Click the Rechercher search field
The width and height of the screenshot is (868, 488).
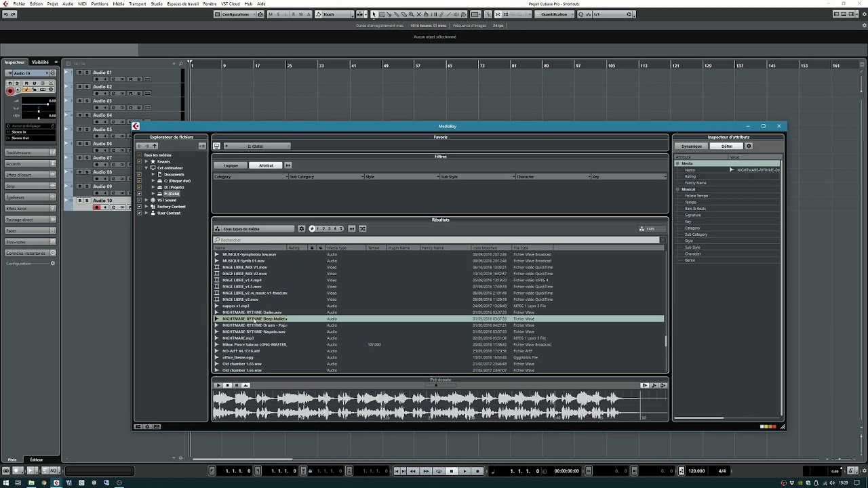tap(437, 240)
